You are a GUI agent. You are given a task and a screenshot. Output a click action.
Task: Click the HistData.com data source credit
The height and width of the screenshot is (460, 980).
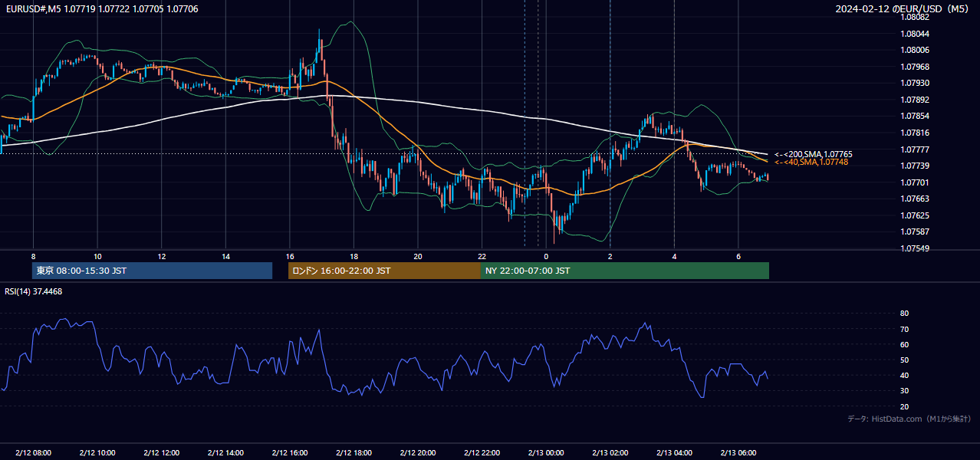tap(909, 419)
